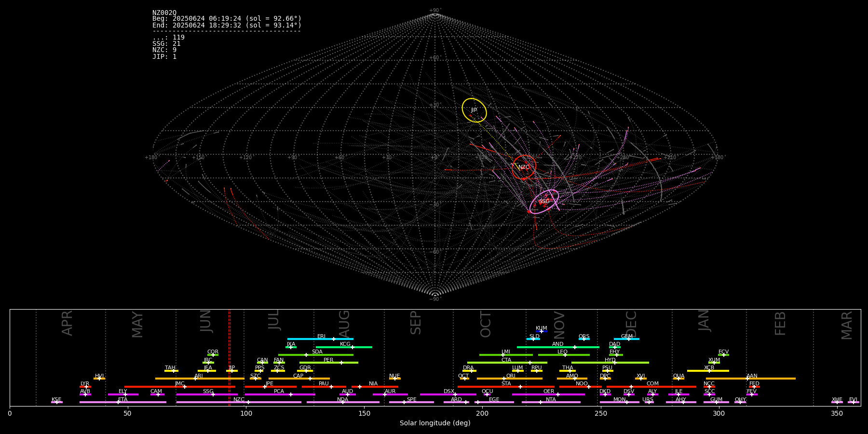This screenshot has width=868, height=434.
Task: Click the PAU shower bar label
Action: [x=324, y=384]
